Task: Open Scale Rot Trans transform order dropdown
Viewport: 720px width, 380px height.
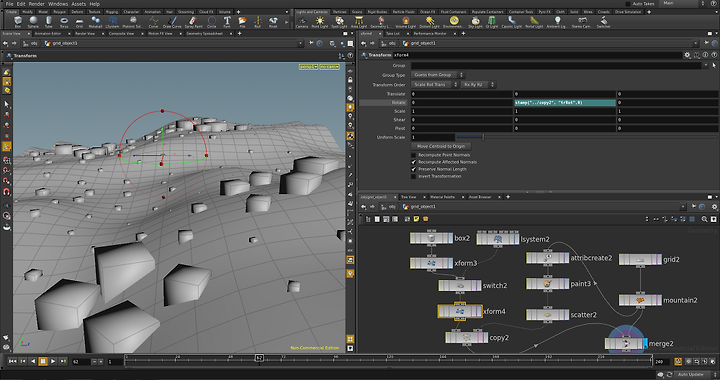Action: 434,84
